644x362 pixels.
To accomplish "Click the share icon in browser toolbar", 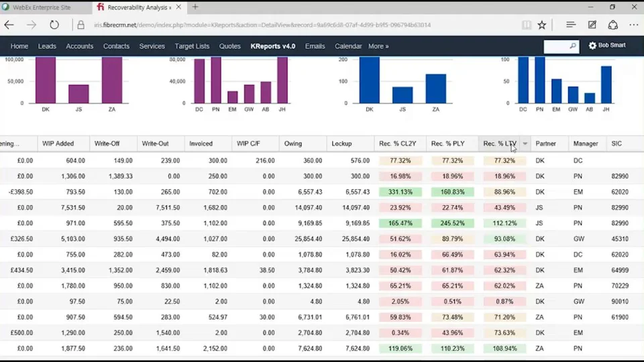I will 612,25.
